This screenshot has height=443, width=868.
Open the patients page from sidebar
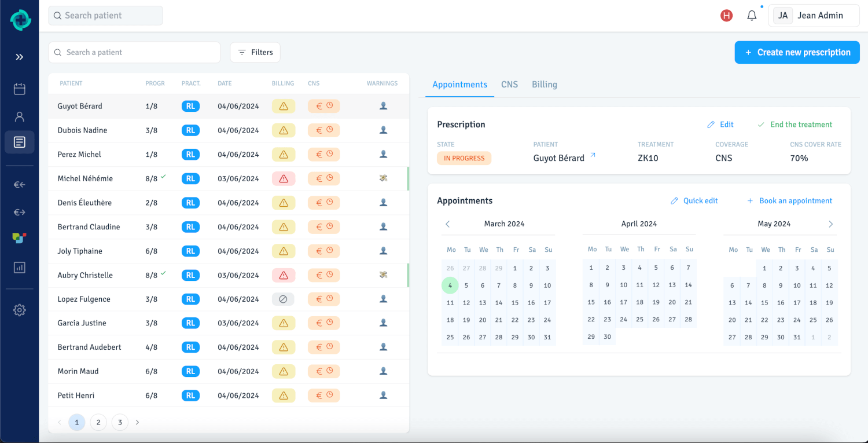click(20, 116)
